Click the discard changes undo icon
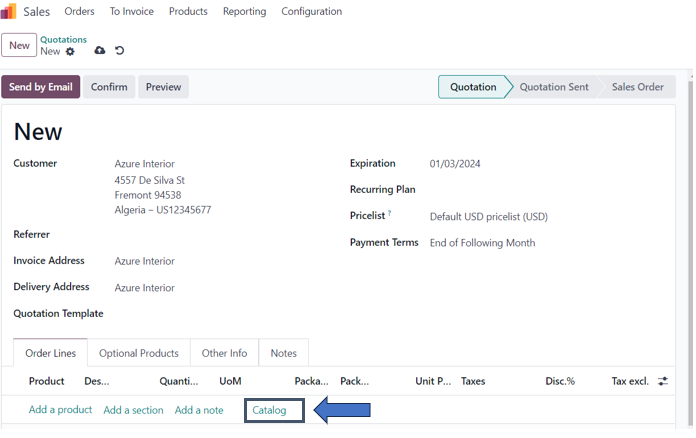This screenshot has height=438, width=696. click(x=120, y=51)
